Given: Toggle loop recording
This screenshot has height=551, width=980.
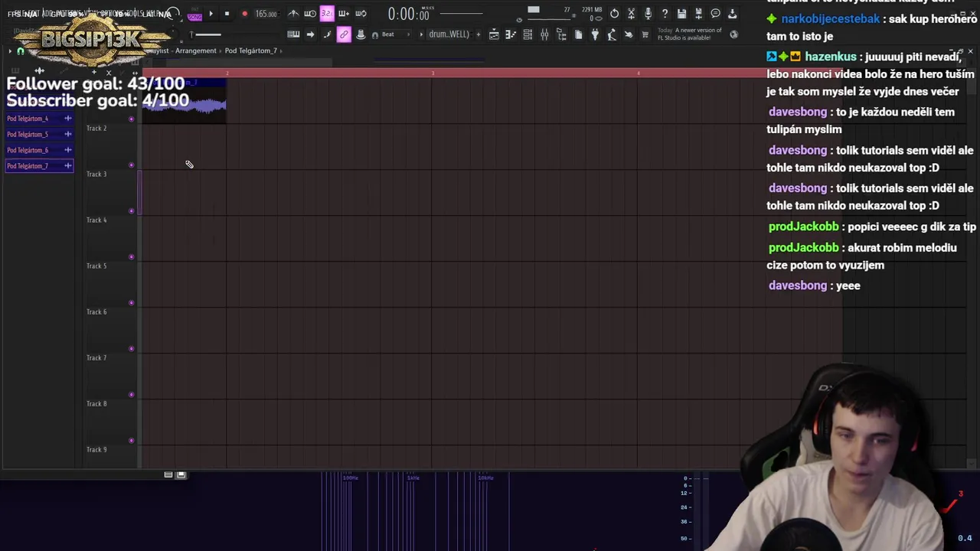Looking at the screenshot, I should click(x=361, y=14).
